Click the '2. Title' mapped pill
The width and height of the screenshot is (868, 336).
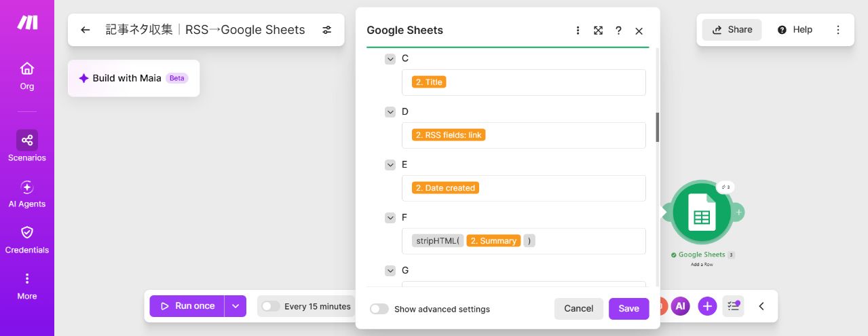coord(429,82)
